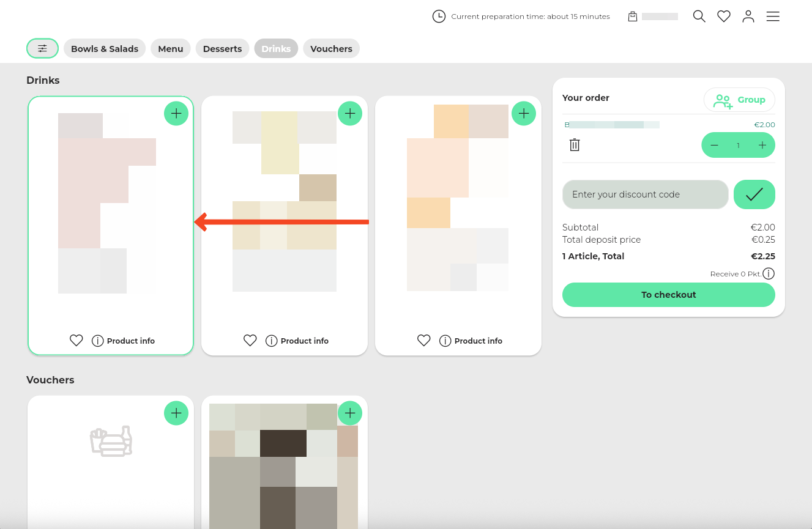Select the Desserts category tab
The image size is (812, 529).
tap(222, 49)
